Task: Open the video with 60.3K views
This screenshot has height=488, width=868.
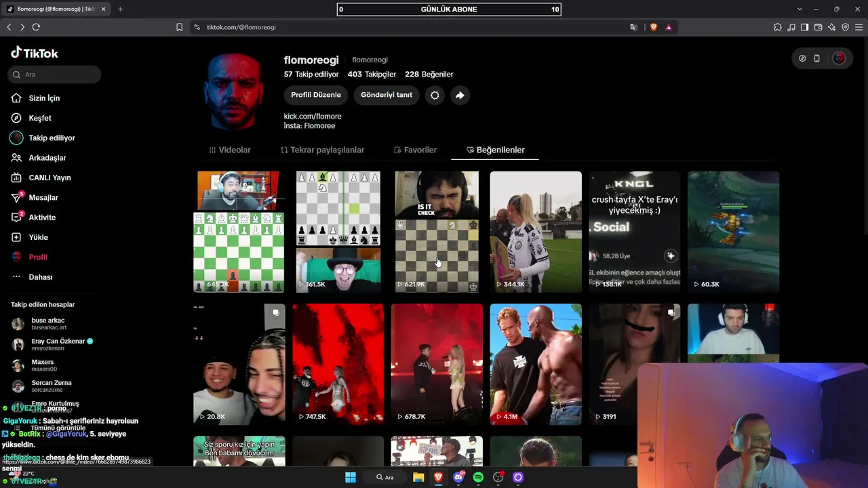Action: [733, 232]
